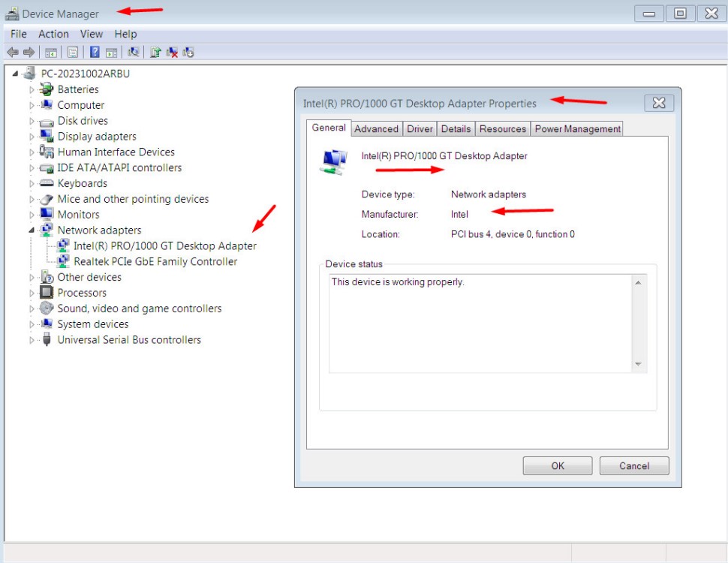Click the Monitors category icon
The height and width of the screenshot is (563, 728).
[47, 214]
